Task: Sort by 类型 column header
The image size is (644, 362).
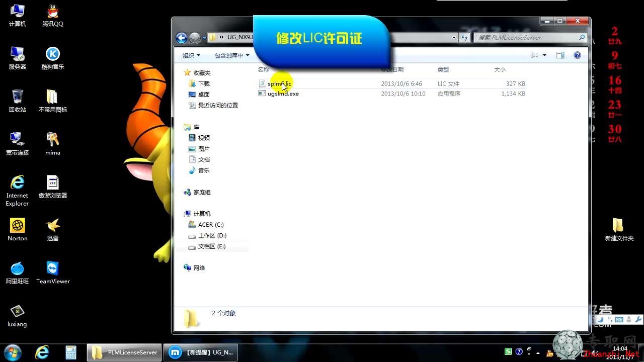Action: click(x=443, y=69)
